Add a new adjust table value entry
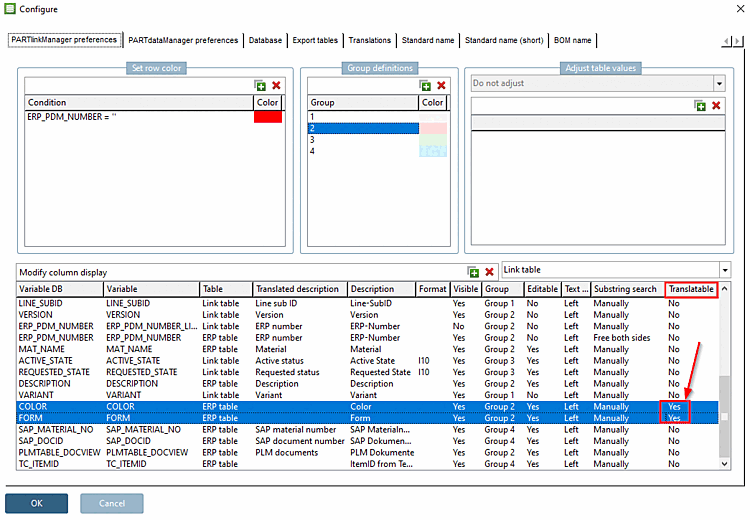 click(700, 106)
